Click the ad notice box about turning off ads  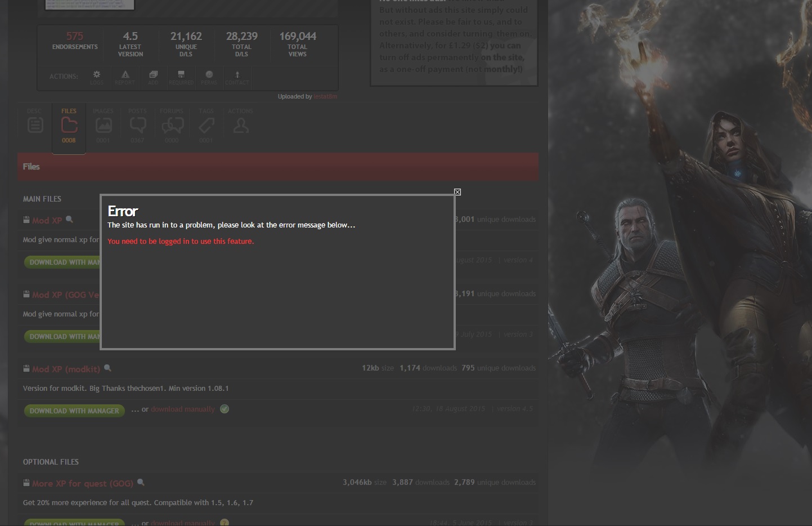coord(454,42)
